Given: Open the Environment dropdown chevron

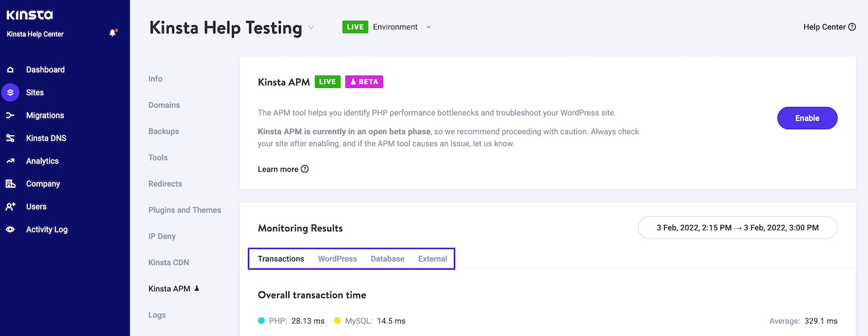Looking at the screenshot, I should (428, 27).
